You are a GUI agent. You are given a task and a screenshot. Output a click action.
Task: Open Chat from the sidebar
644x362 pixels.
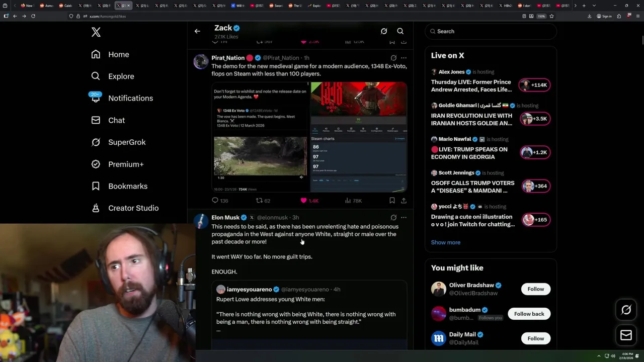(108, 120)
